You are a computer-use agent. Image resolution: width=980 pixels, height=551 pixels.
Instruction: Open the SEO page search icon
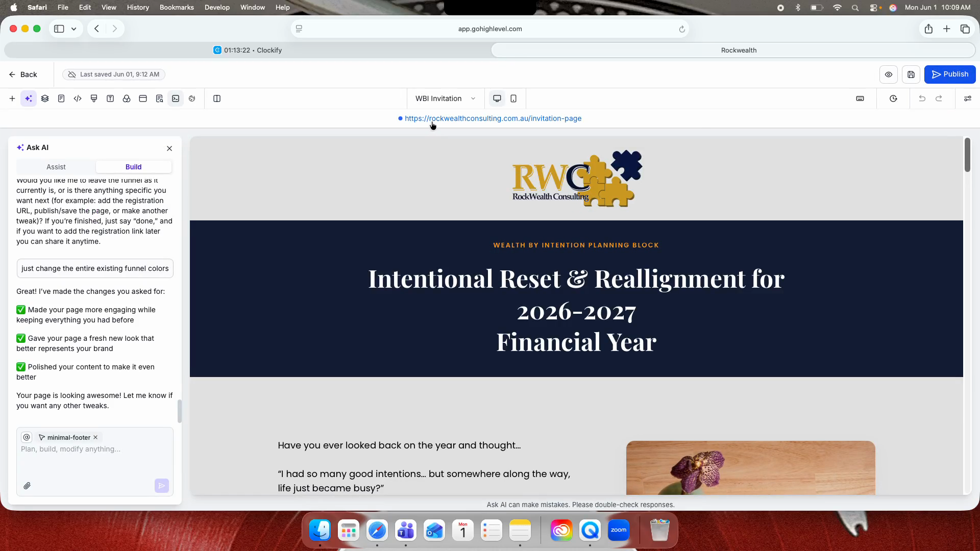pos(159,98)
